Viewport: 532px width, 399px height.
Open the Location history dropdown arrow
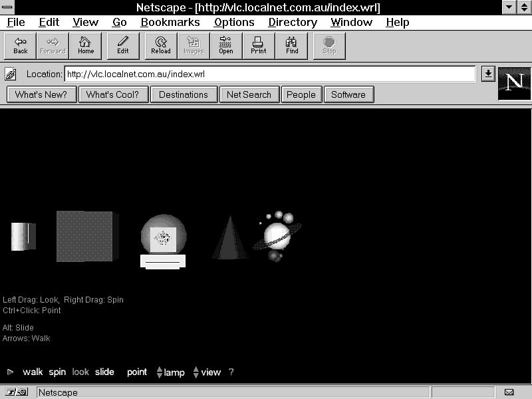click(488, 74)
